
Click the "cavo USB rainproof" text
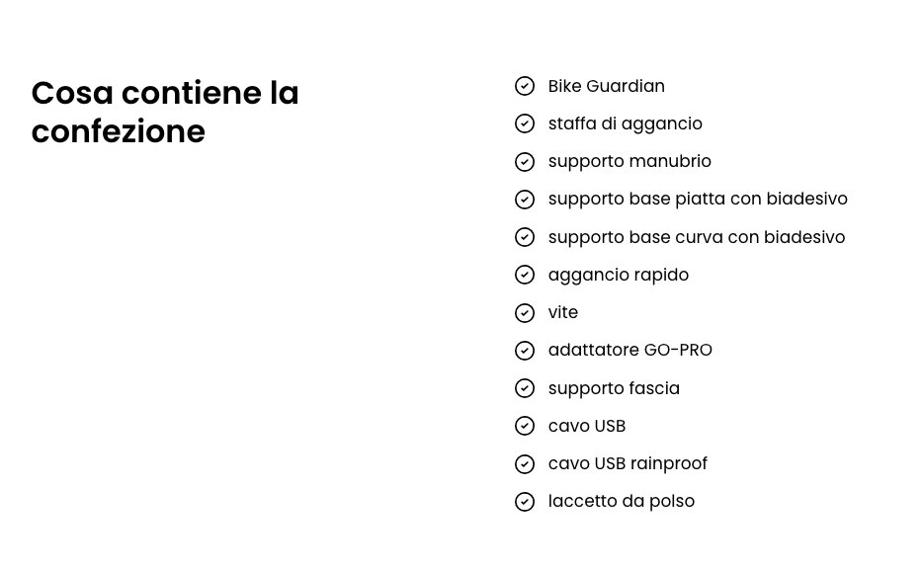tap(628, 463)
